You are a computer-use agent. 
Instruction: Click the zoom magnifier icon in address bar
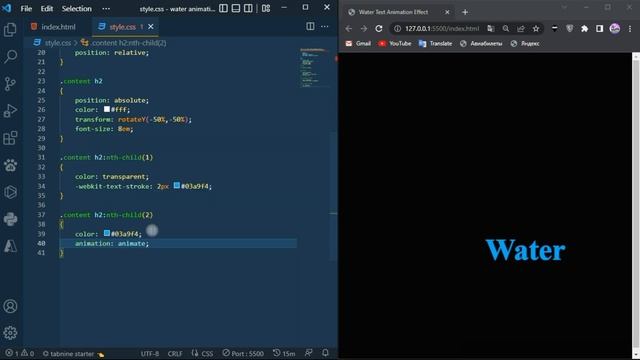click(x=506, y=29)
